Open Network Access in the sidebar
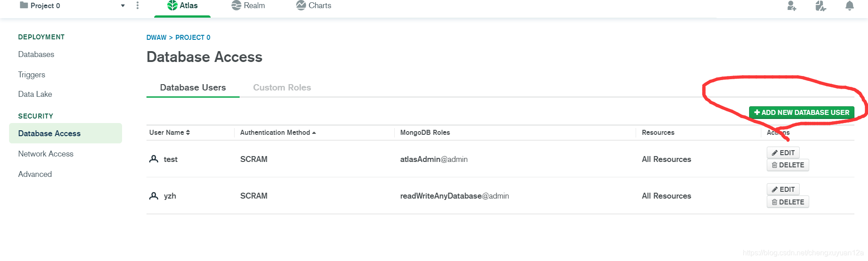 coord(46,154)
